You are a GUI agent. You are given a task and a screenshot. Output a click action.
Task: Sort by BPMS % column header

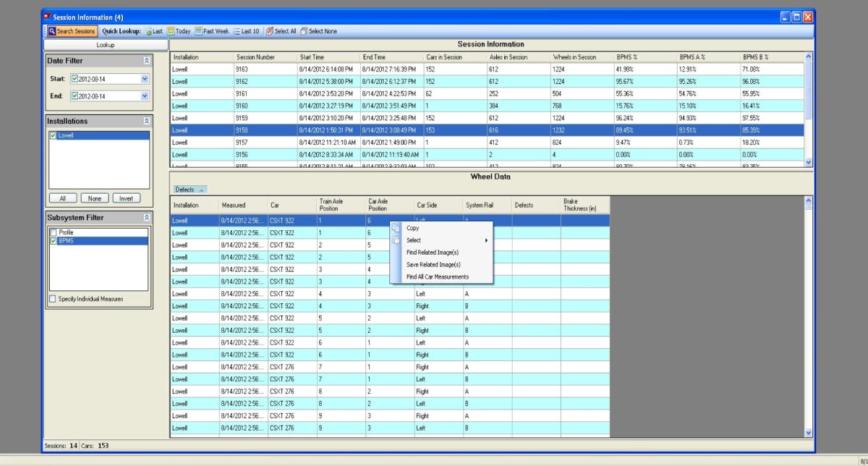(645, 57)
